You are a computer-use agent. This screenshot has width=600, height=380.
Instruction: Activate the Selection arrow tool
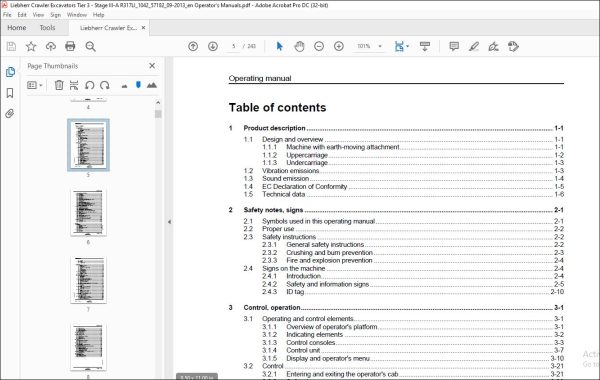point(279,46)
